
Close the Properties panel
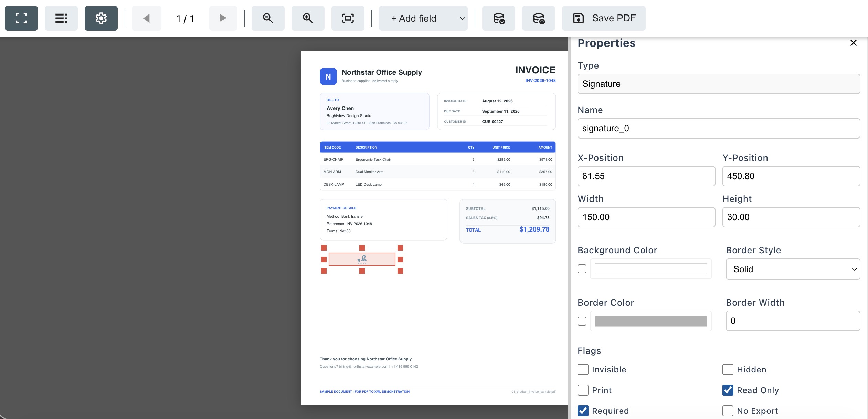tap(854, 43)
